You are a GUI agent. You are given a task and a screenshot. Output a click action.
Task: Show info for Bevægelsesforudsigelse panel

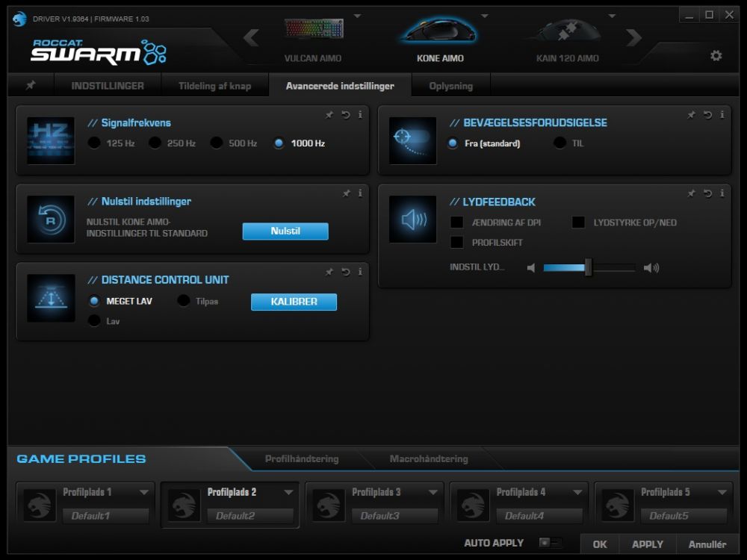pyautogui.click(x=722, y=115)
